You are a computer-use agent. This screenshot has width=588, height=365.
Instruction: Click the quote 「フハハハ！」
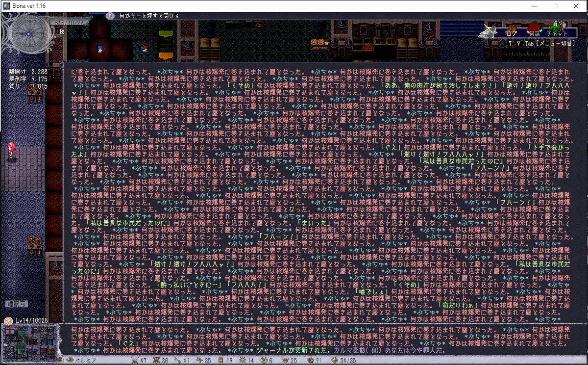coord(246,284)
